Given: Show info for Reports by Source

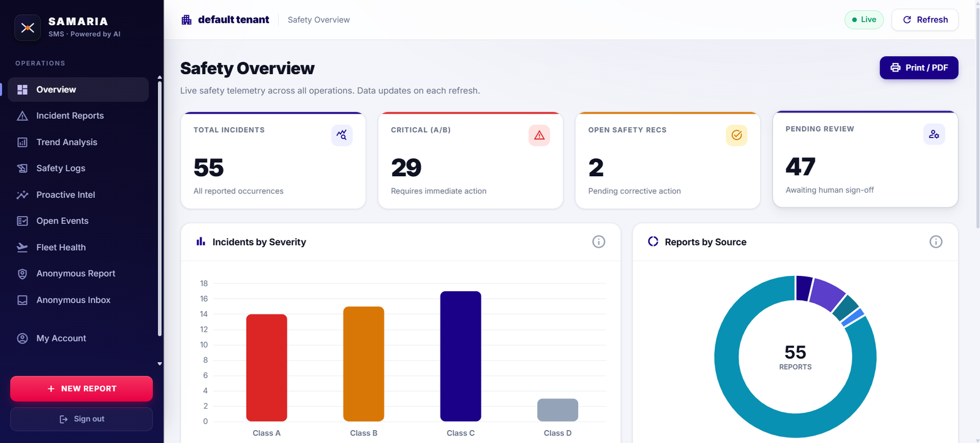Looking at the screenshot, I should [936, 242].
